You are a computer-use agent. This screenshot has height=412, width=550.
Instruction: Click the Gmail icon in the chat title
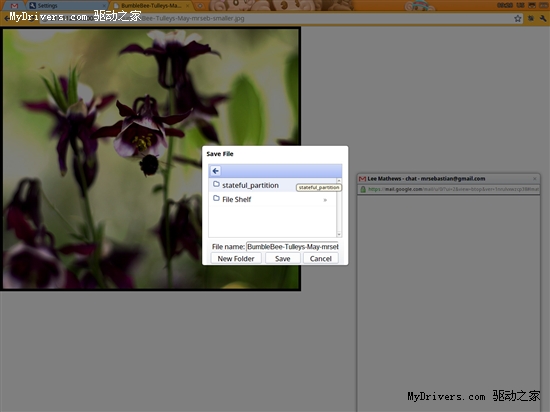point(362,179)
